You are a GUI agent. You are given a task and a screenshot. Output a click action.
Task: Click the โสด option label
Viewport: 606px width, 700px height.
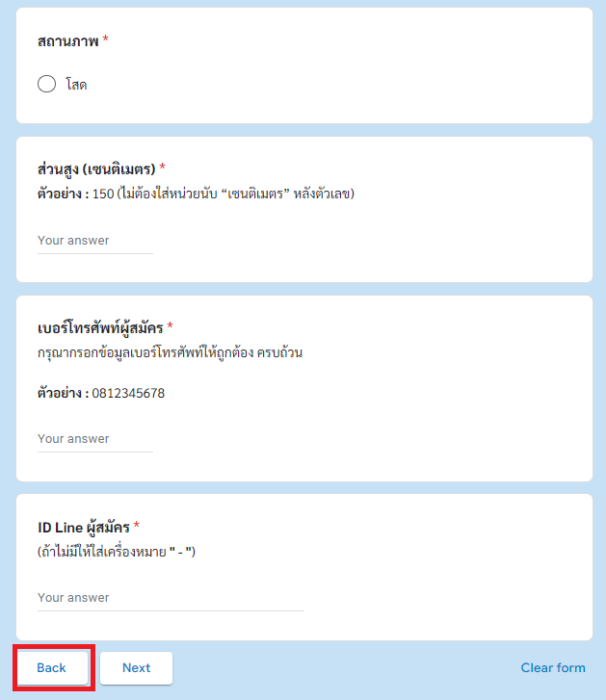pyautogui.click(x=76, y=85)
